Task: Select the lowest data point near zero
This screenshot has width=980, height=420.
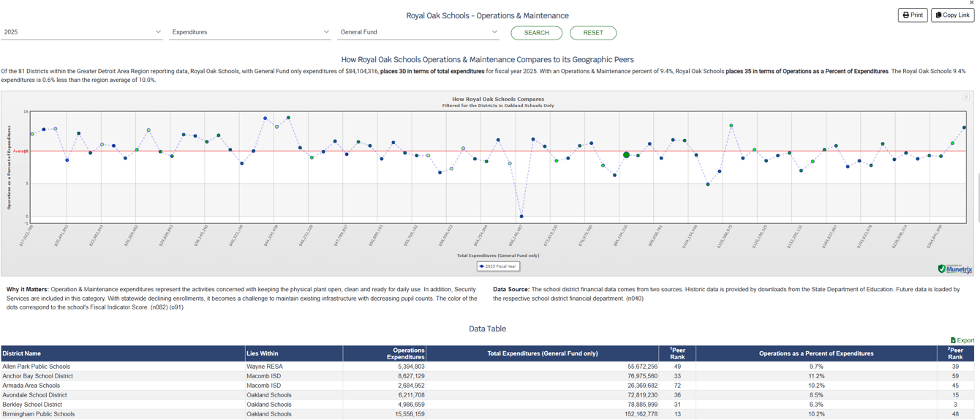Action: 521,217
